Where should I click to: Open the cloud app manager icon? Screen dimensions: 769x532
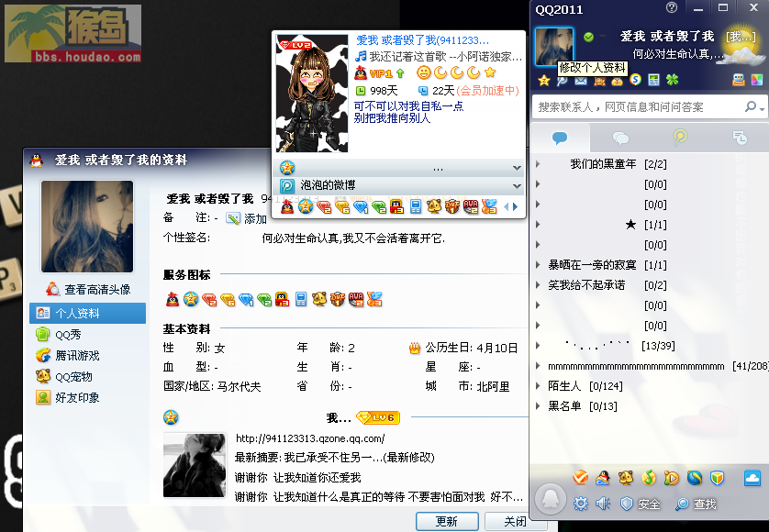pos(752,477)
